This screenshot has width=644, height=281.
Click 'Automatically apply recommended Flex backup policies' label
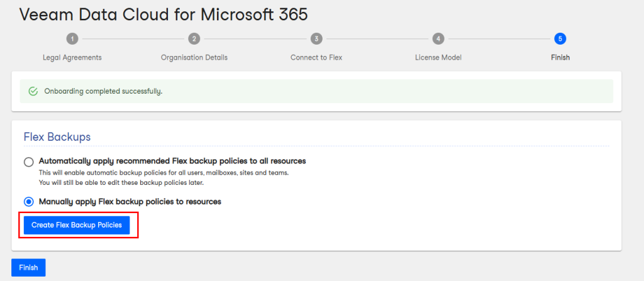click(172, 161)
